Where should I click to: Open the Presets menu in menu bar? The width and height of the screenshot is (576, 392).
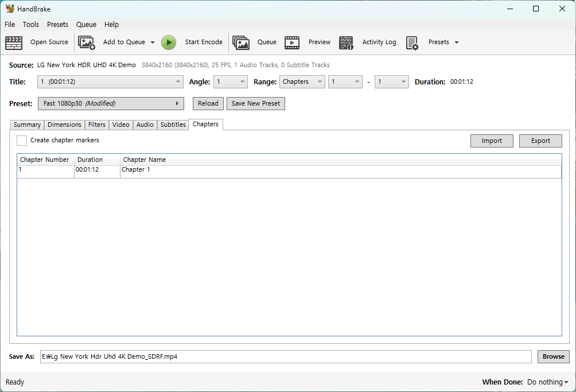pyautogui.click(x=58, y=24)
